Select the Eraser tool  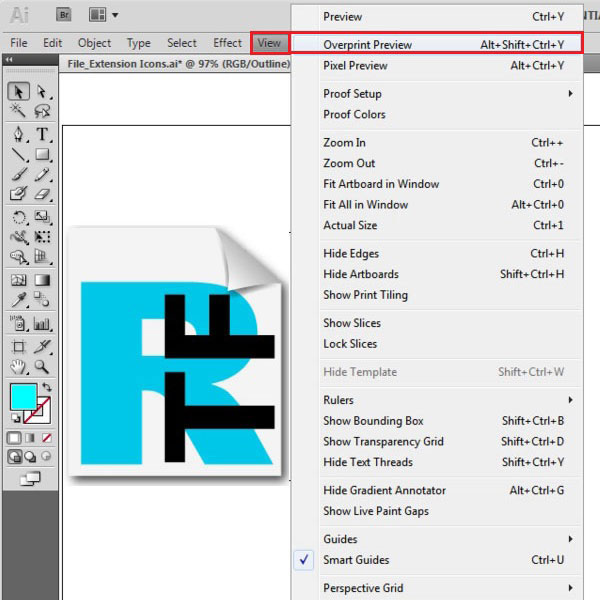point(42,194)
